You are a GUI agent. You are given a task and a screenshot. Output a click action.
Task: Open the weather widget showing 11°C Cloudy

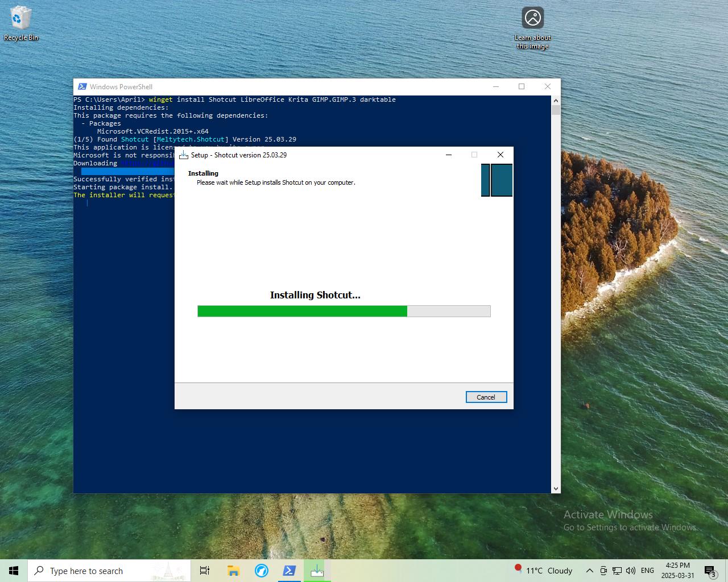click(x=543, y=571)
